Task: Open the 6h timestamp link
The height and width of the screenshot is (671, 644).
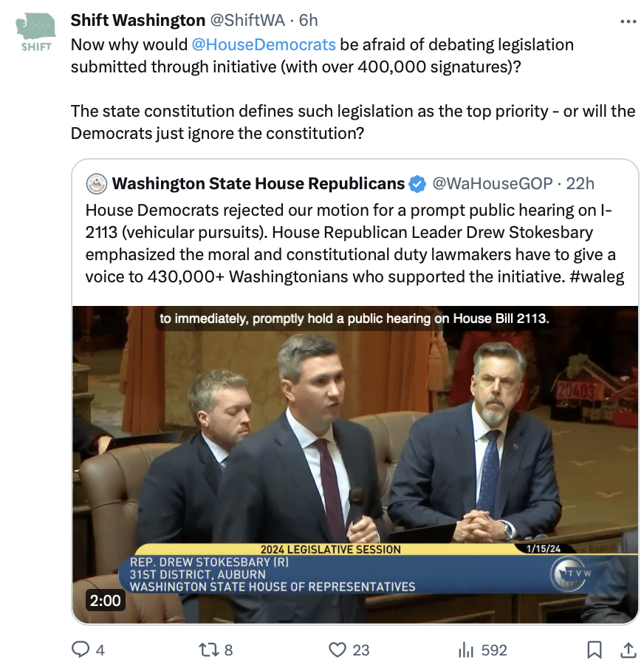Action: point(308,20)
